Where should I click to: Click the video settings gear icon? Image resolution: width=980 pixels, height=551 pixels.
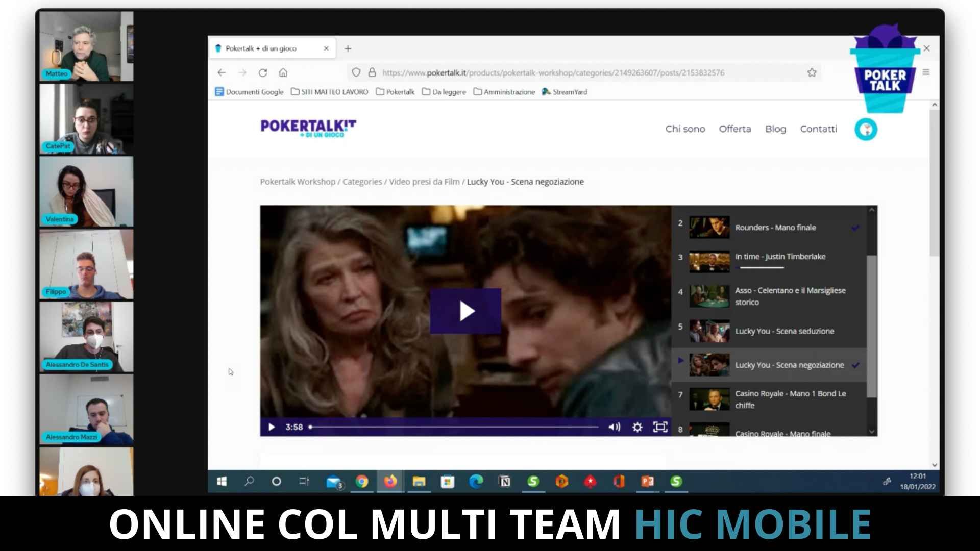coord(637,427)
